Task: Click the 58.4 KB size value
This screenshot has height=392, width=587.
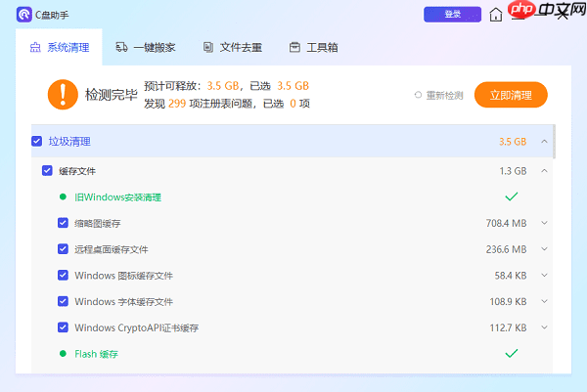Action: tap(511, 276)
